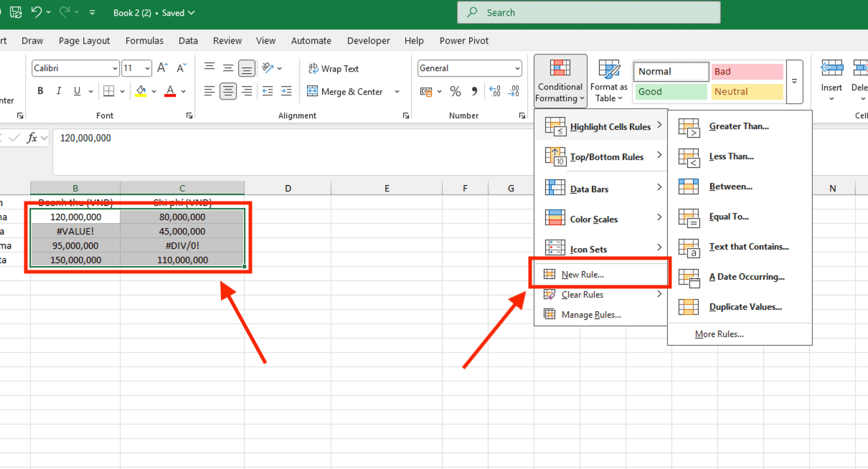The width and height of the screenshot is (868, 469).
Task: Toggle Italic formatting
Action: click(x=58, y=91)
